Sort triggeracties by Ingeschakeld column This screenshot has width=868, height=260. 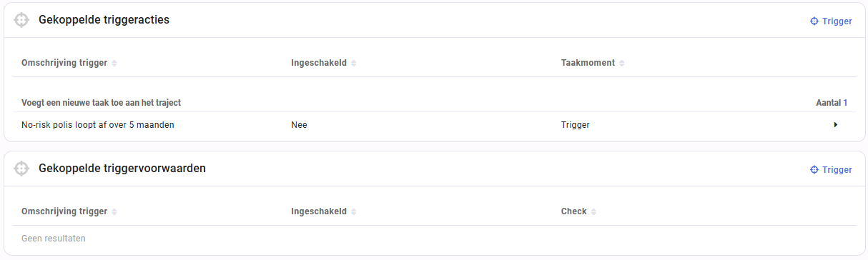(x=353, y=63)
